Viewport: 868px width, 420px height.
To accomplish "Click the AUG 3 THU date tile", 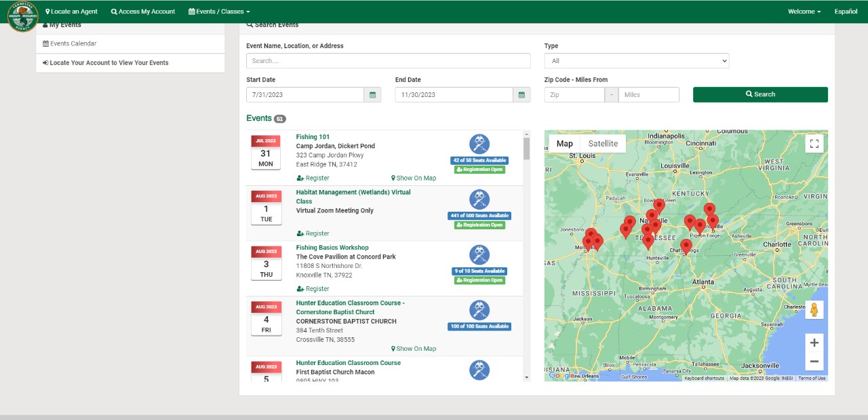I will tap(266, 263).
